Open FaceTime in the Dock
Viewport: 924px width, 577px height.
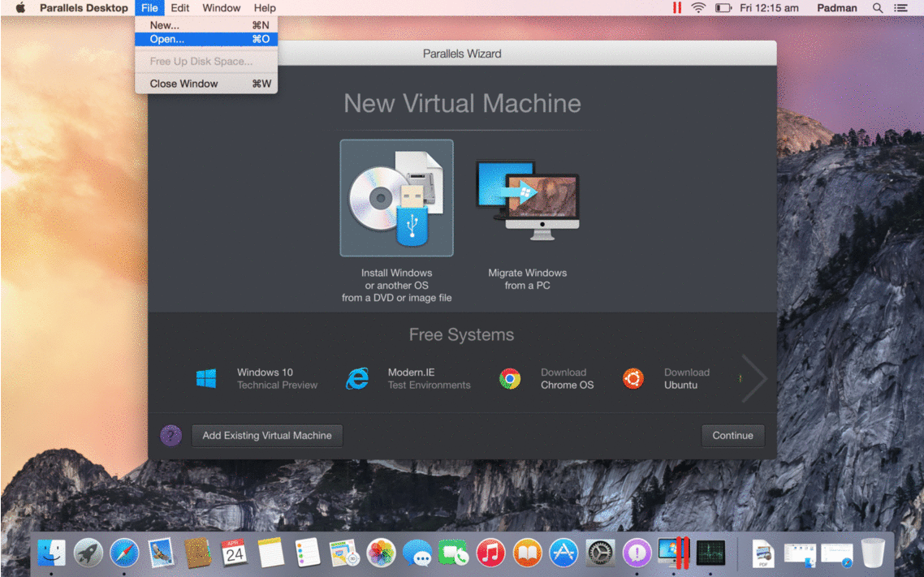(x=453, y=553)
